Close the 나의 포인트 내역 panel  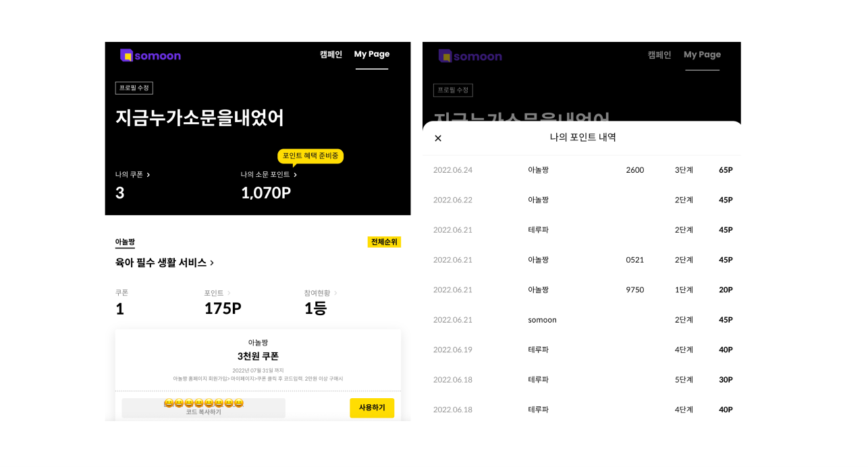[438, 138]
